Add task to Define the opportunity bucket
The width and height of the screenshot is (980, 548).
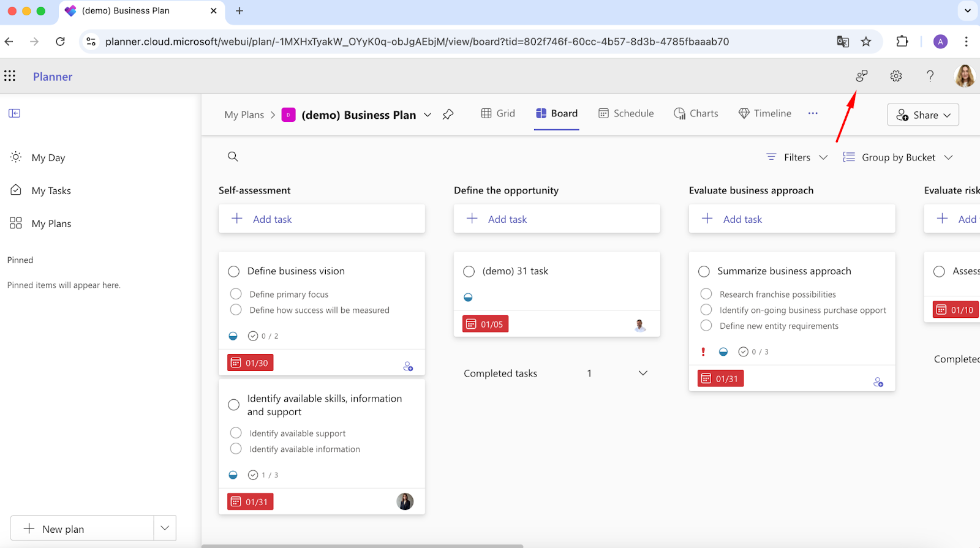[x=557, y=219]
